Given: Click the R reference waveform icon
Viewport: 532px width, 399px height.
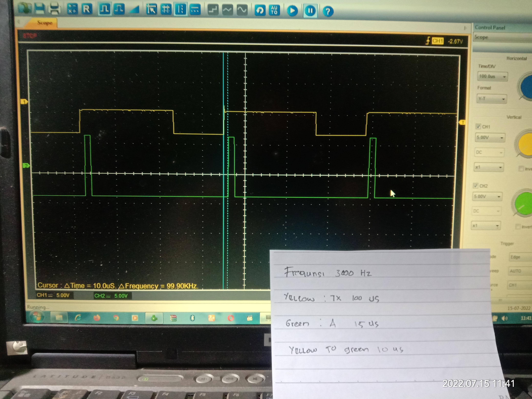Looking at the screenshot, I should tap(87, 9).
